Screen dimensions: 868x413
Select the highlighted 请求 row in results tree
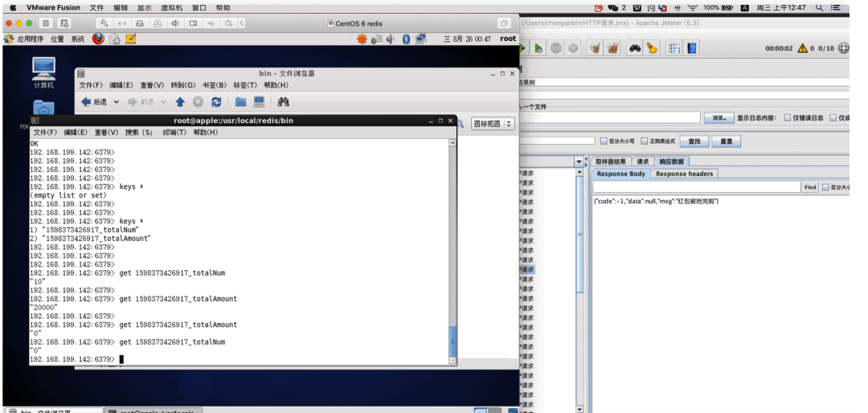(527, 270)
